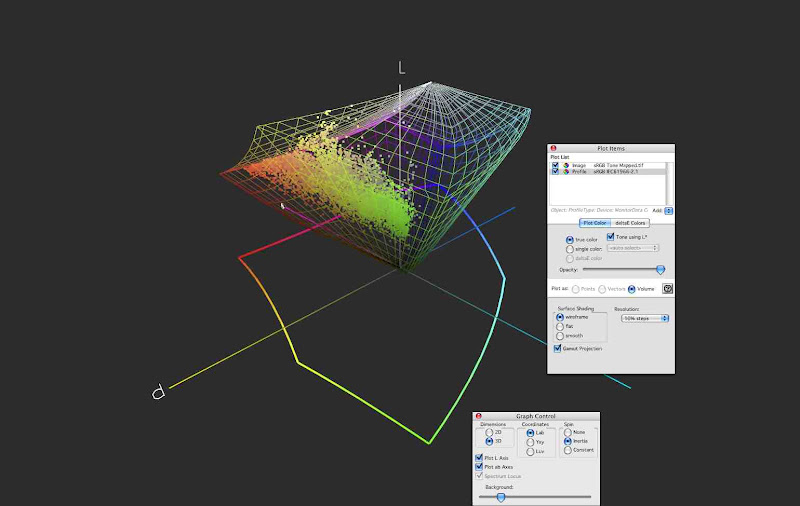Click the Opacity slider handle
This screenshot has width=800, height=506.
[x=660, y=269]
